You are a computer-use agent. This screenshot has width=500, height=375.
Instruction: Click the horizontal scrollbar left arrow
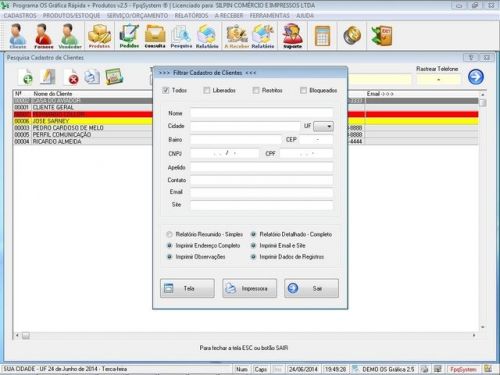[x=17, y=335]
